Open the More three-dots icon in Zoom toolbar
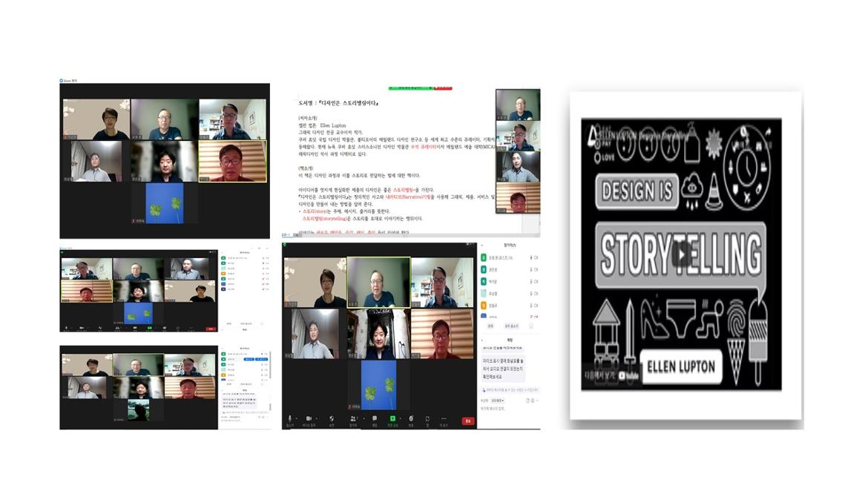The width and height of the screenshot is (868, 488). (x=444, y=419)
